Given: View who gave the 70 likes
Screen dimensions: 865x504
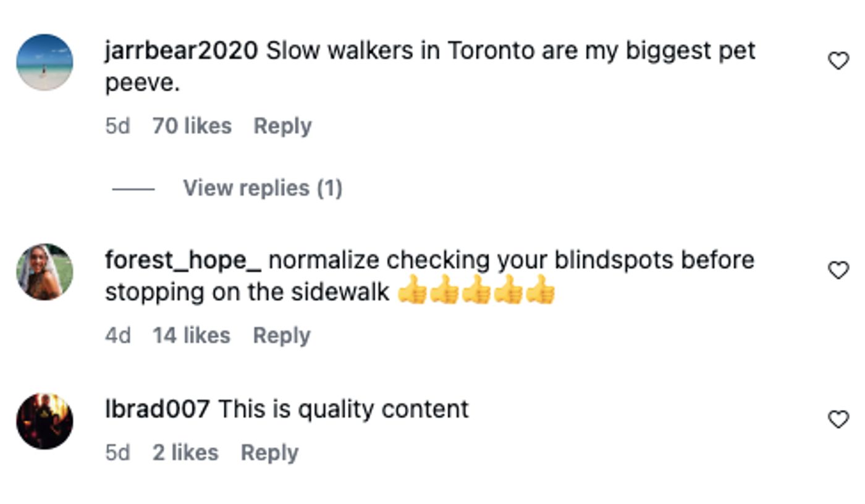Looking at the screenshot, I should (x=192, y=126).
